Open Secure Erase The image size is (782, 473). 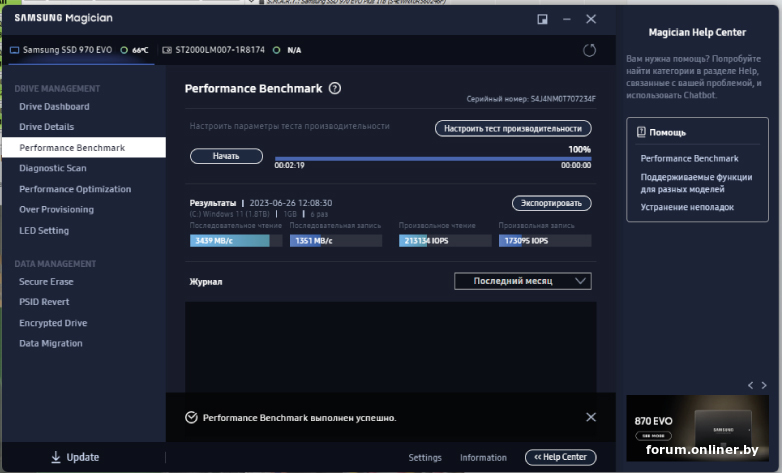pyautogui.click(x=46, y=281)
